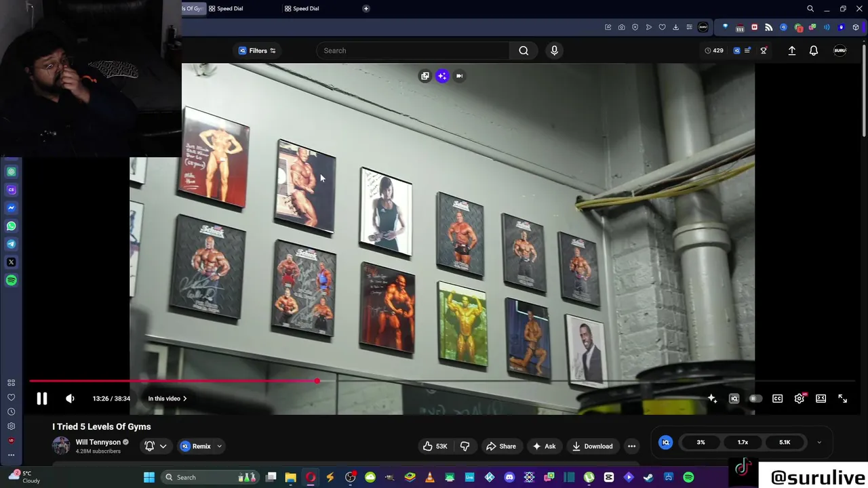
Task: Dislike the video
Action: [465, 446]
